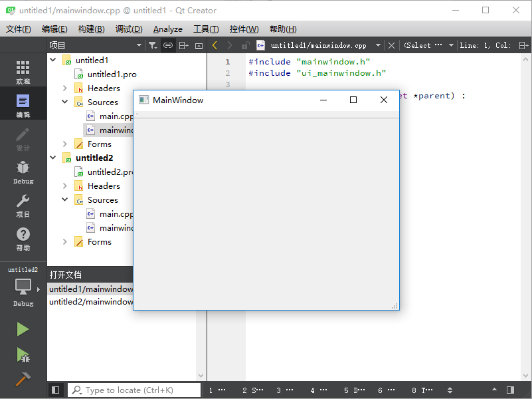532x399 pixels.
Task: Open the Analyze menu
Action: [167, 29]
